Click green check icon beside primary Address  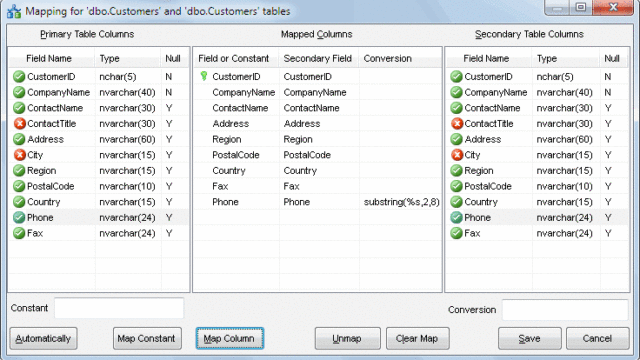[19, 139]
